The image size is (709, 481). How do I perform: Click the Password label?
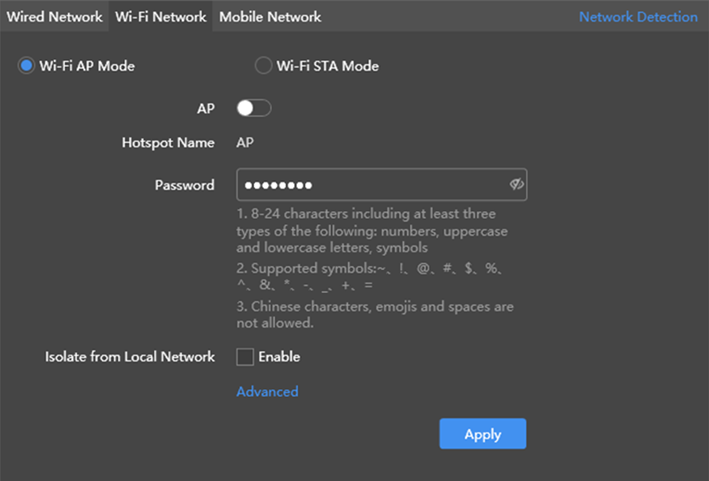pos(184,185)
